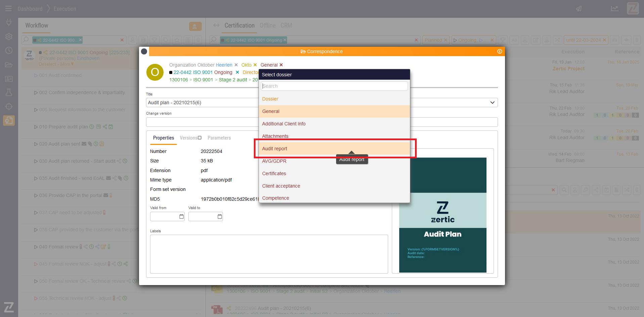Expand the Title dropdown arrow
Viewport: 644px width, 317px height.
(x=492, y=103)
